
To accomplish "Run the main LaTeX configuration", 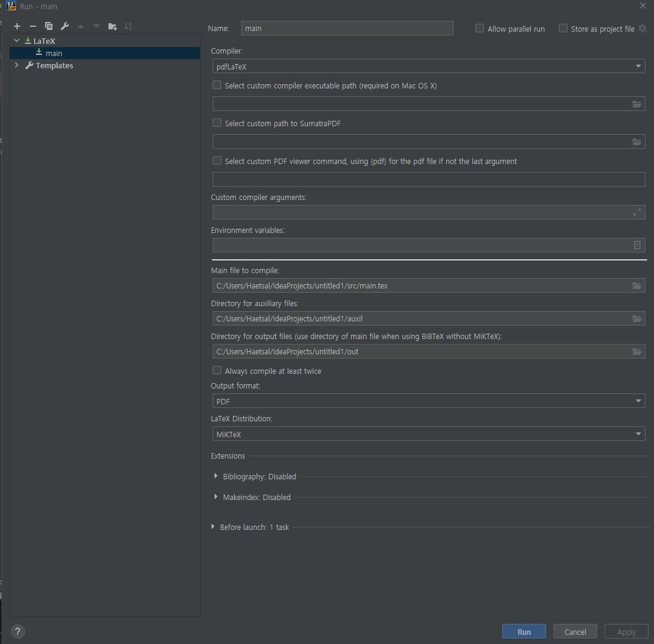I will (x=524, y=631).
